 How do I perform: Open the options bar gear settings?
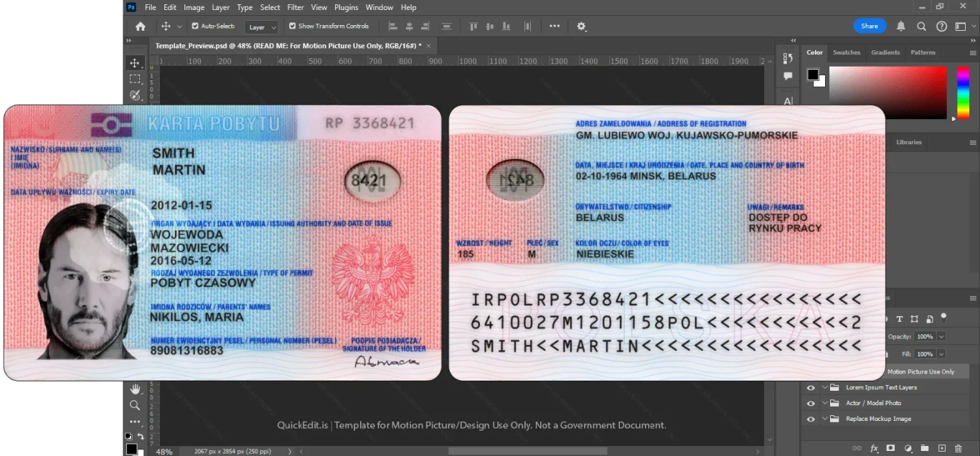tap(581, 27)
